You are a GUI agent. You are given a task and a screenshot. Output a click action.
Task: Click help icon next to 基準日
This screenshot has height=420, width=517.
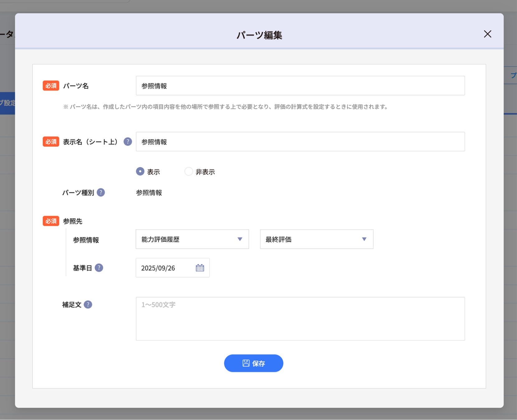point(99,268)
